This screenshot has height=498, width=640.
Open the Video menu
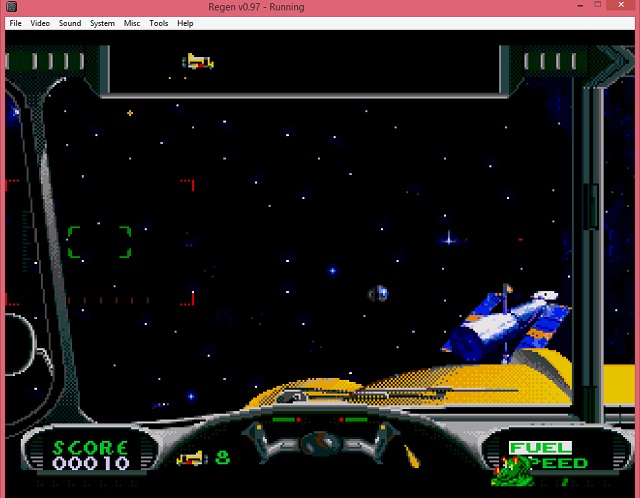click(x=40, y=23)
